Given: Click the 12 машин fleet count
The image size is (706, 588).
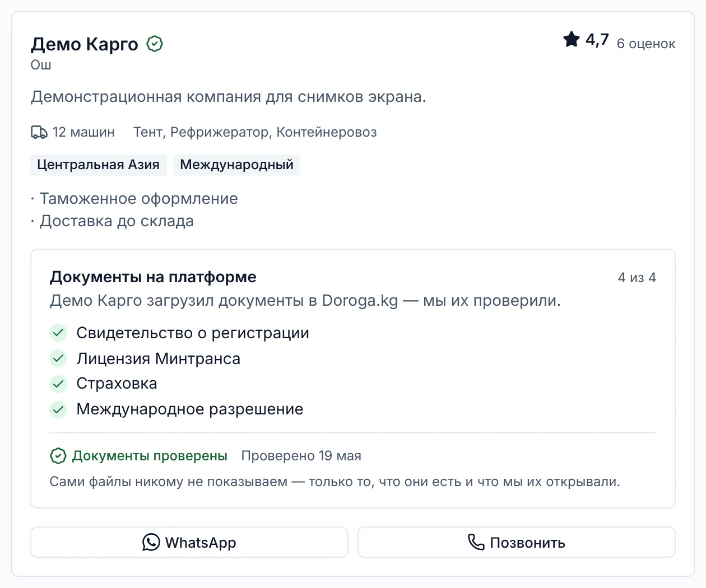Looking at the screenshot, I should tap(83, 132).
